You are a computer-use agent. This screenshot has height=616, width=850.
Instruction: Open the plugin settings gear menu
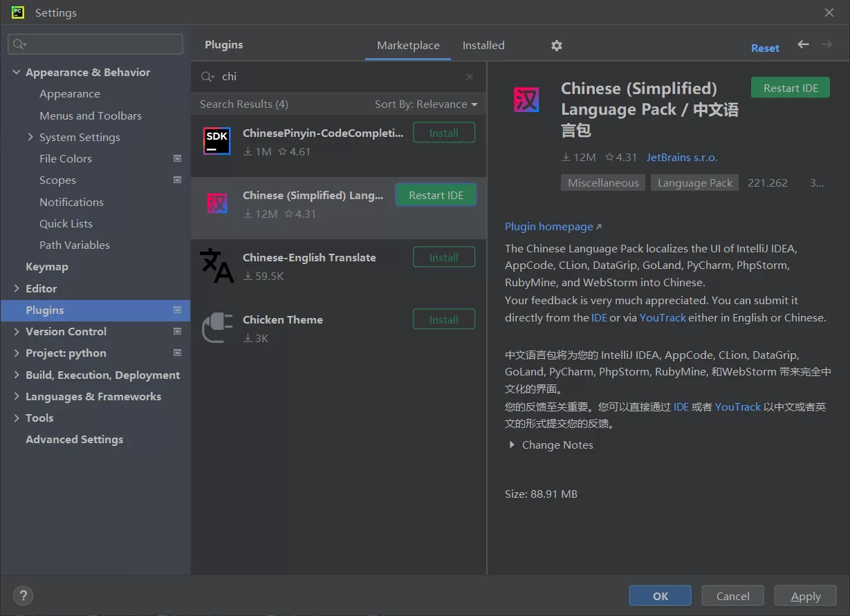pyautogui.click(x=556, y=45)
